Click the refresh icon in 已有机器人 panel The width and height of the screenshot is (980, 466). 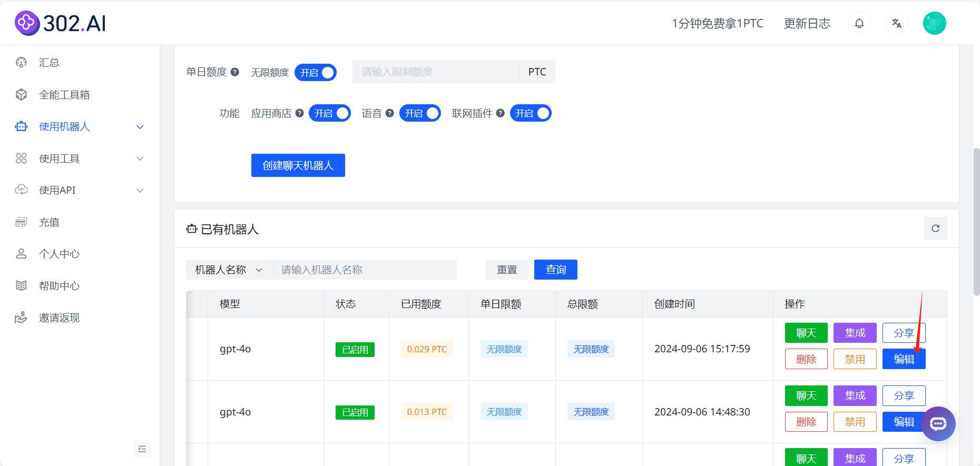point(936,229)
